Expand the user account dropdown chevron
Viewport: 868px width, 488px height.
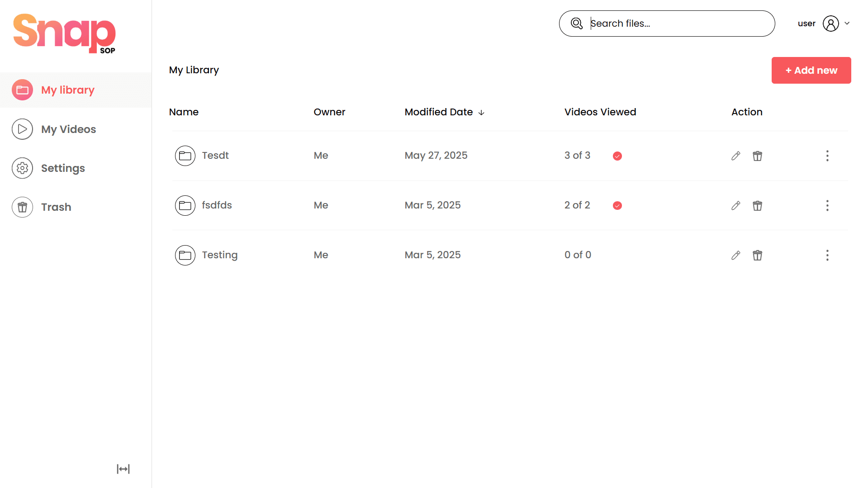847,24
